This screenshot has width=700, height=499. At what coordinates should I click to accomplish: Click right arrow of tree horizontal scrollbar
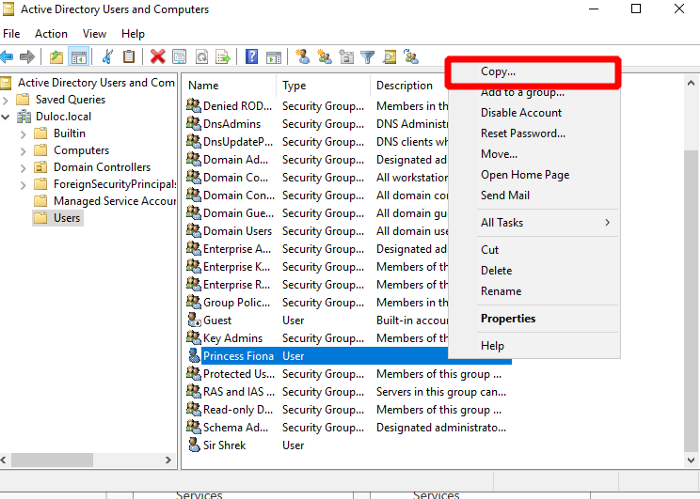(168, 460)
